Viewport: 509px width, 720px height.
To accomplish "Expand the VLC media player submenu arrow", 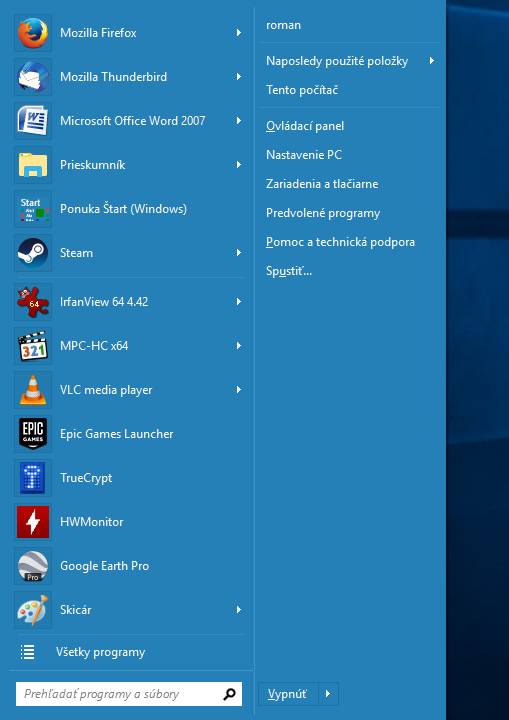I will click(x=239, y=390).
